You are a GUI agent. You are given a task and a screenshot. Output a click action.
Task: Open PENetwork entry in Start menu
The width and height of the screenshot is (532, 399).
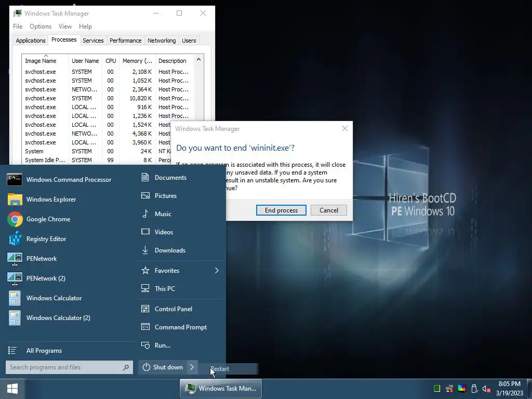(68, 258)
